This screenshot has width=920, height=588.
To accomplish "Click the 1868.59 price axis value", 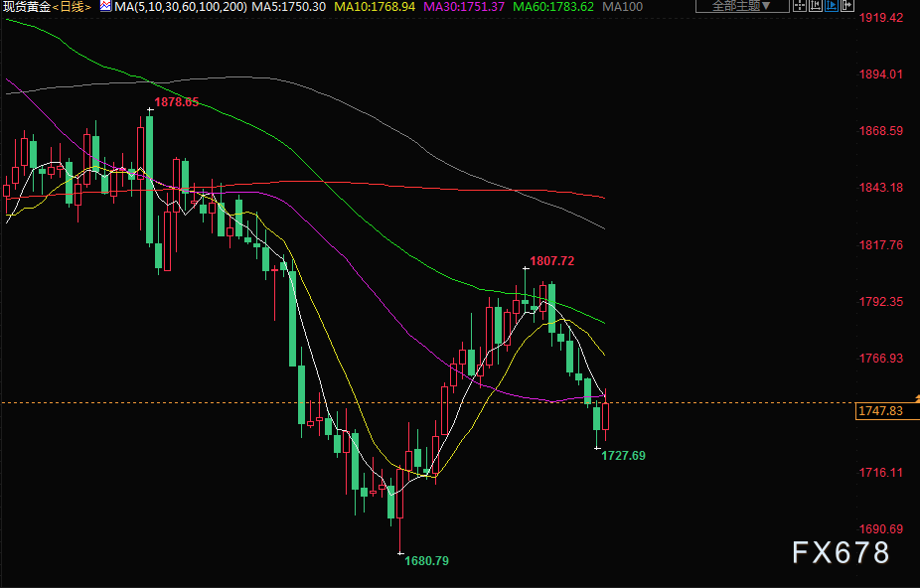I will coord(881,131).
